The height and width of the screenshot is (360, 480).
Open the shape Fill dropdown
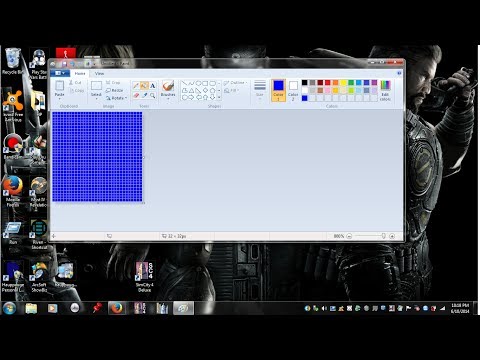pos(232,90)
